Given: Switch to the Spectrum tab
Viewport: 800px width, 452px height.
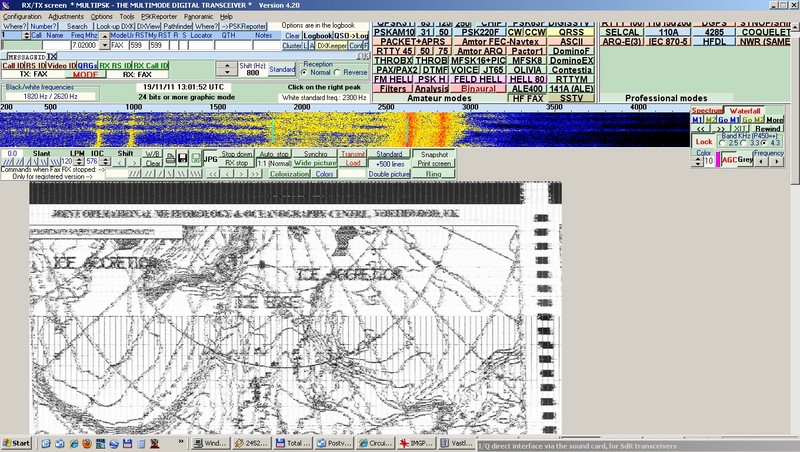Looking at the screenshot, I should pyautogui.click(x=707, y=108).
